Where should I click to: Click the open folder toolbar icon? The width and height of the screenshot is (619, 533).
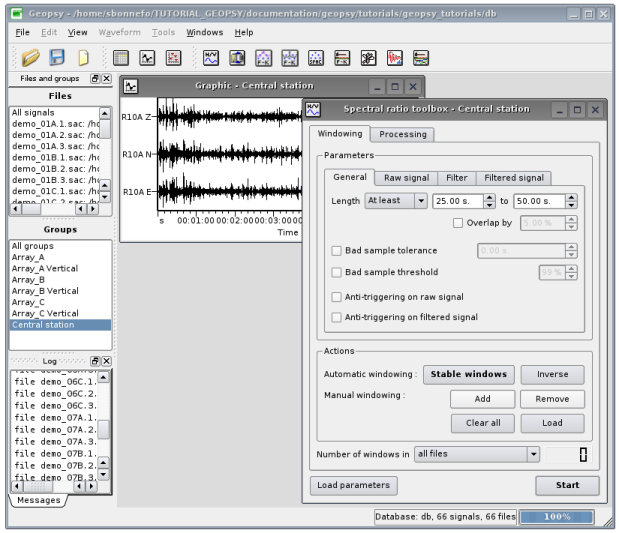tap(32, 58)
